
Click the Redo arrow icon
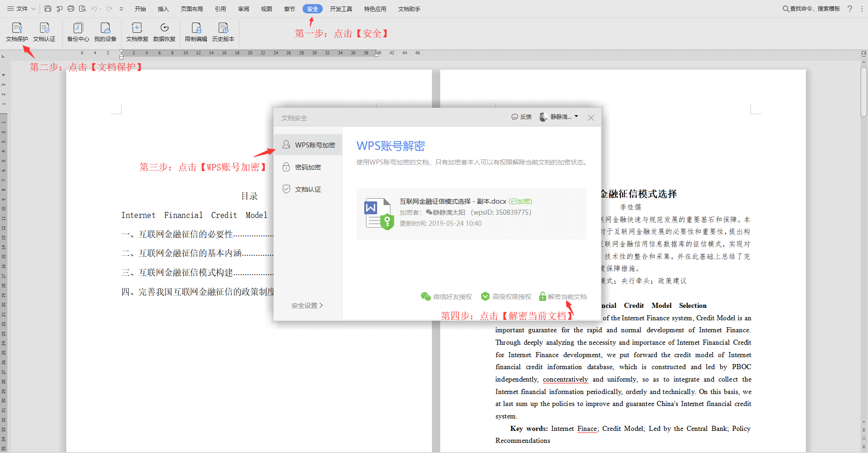(110, 9)
